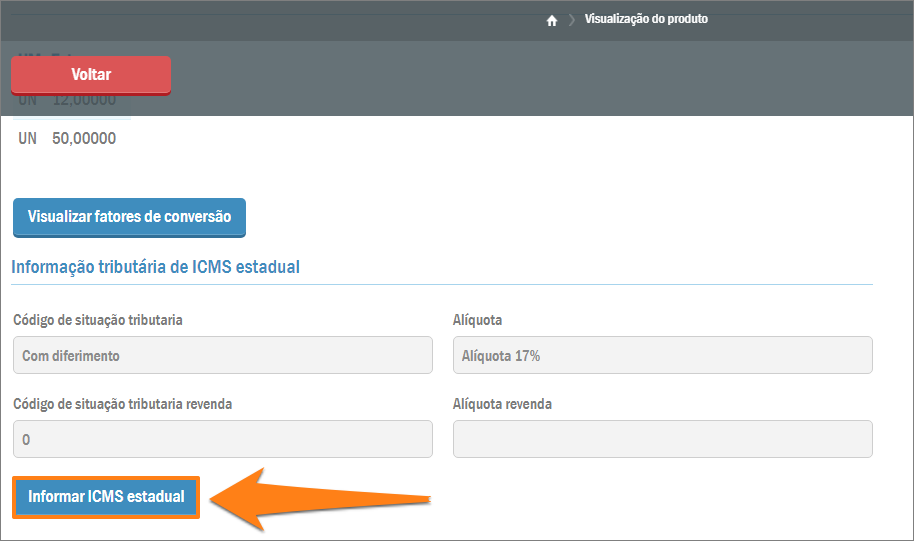Image resolution: width=914 pixels, height=541 pixels.
Task: Select the 50,00000 value in the table
Action: tap(84, 138)
